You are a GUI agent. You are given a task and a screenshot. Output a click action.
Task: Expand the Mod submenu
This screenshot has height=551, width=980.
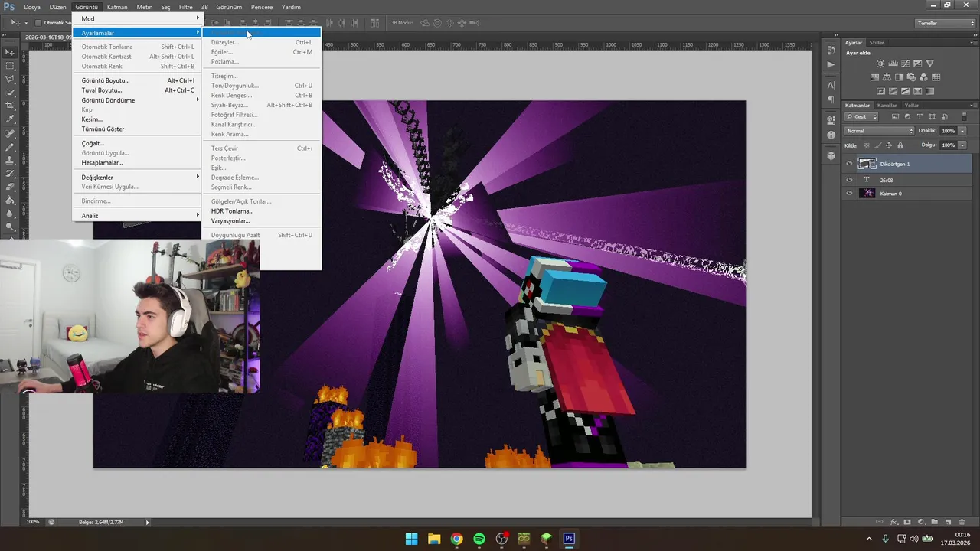tap(136, 18)
